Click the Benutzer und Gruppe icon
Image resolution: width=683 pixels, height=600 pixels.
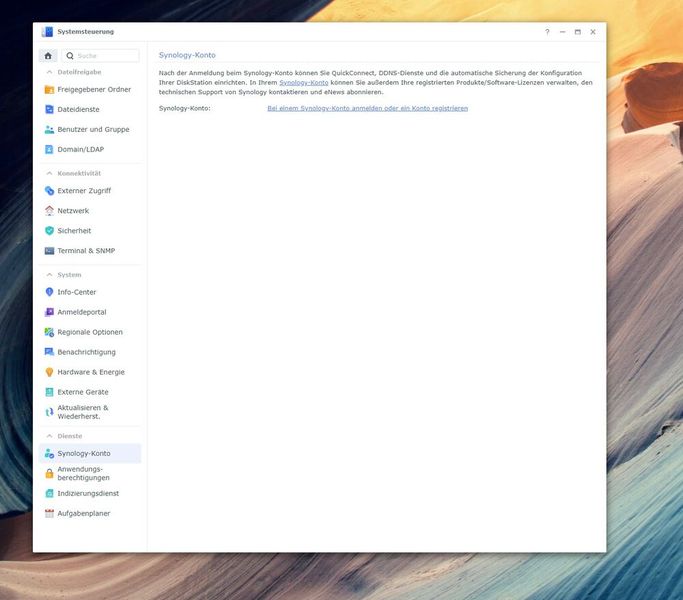coord(49,129)
